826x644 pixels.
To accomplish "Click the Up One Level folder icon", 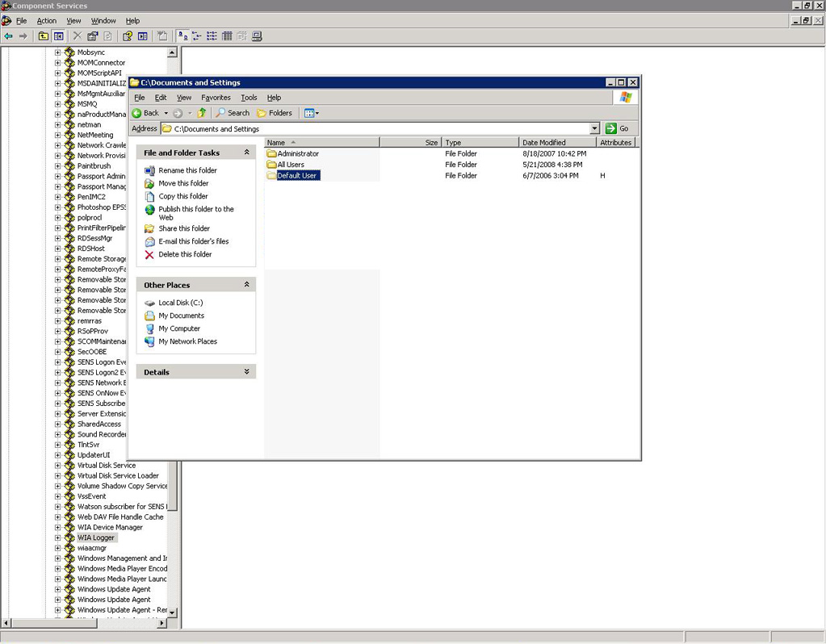I will 43,36.
